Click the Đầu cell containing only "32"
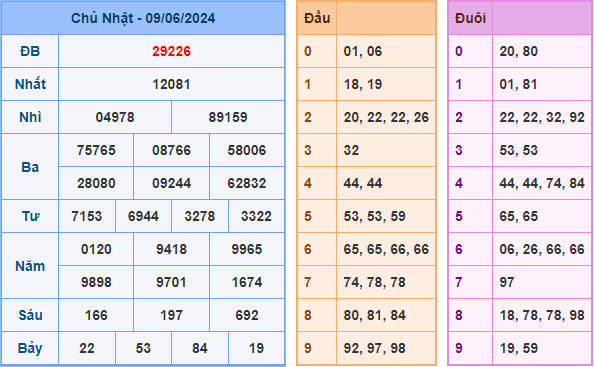The height and width of the screenshot is (367, 594). point(386,150)
